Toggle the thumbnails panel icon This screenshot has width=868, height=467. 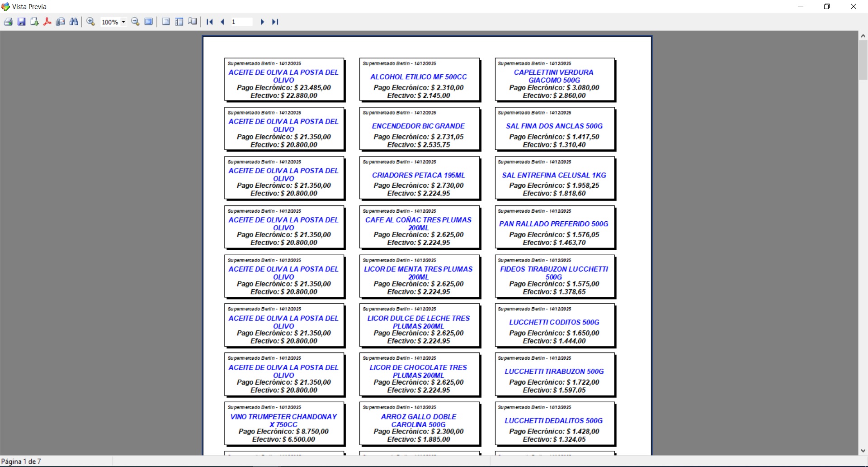179,22
